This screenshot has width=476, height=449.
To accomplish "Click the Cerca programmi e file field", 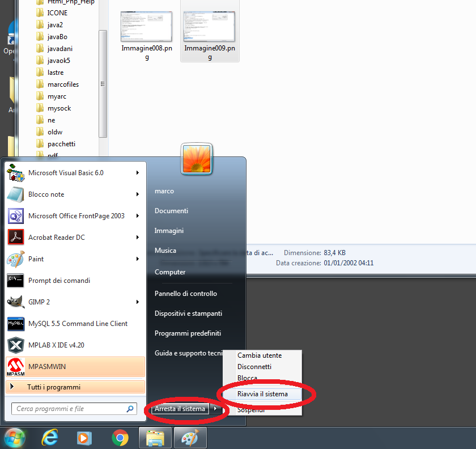I will pos(68,409).
